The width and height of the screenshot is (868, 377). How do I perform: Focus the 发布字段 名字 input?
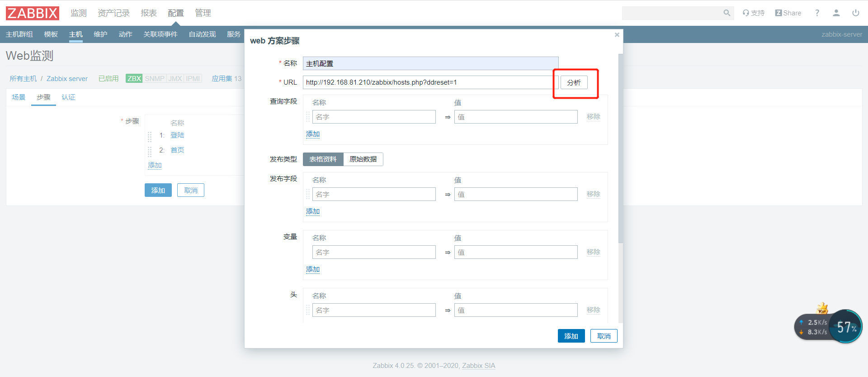[x=374, y=194]
